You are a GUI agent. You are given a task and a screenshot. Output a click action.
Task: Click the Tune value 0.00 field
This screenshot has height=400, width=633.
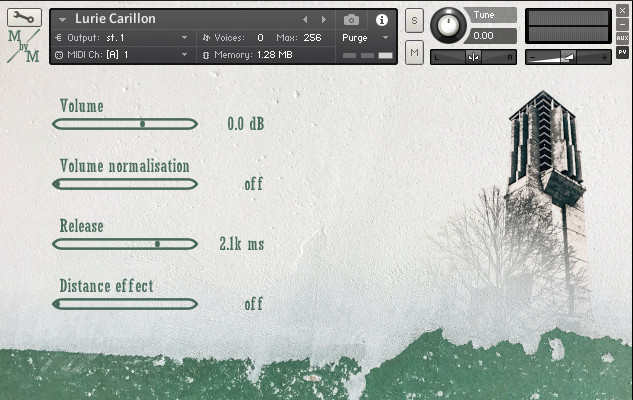[x=488, y=36]
